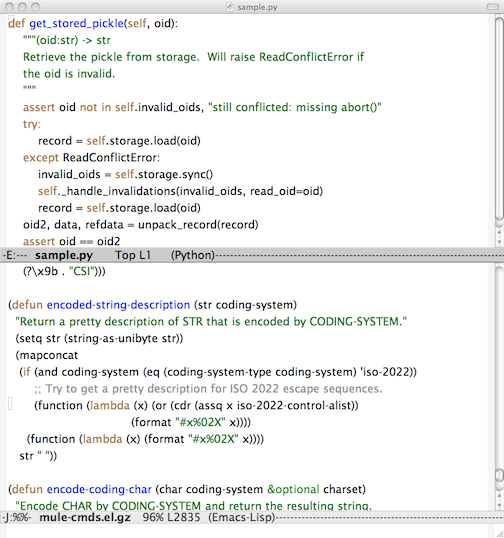Place cursor on get_stored_pickle function name
504x538 pixels.
[x=77, y=23]
